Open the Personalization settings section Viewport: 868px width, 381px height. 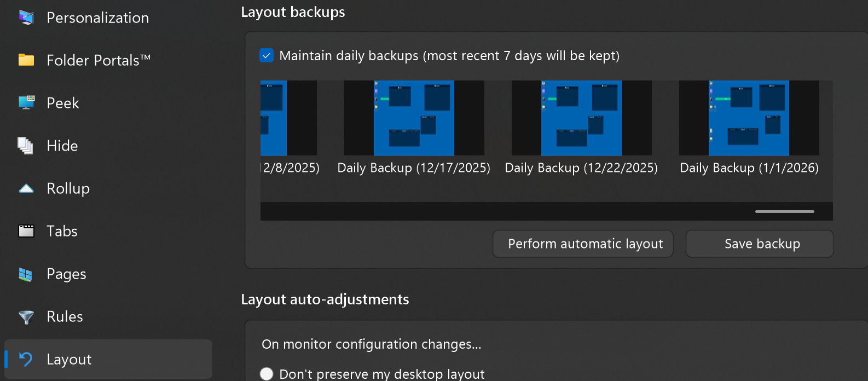pos(97,18)
